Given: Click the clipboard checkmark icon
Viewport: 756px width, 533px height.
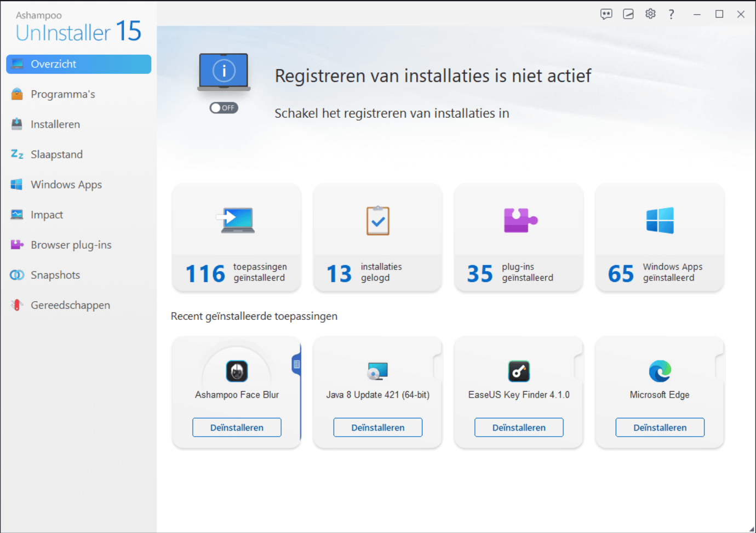Looking at the screenshot, I should tap(378, 220).
